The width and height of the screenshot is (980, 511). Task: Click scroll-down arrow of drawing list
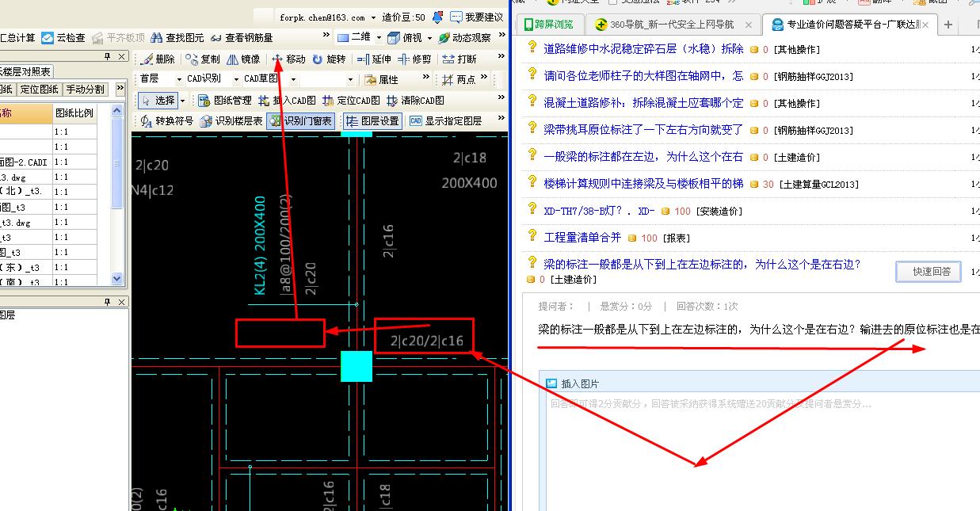117,279
